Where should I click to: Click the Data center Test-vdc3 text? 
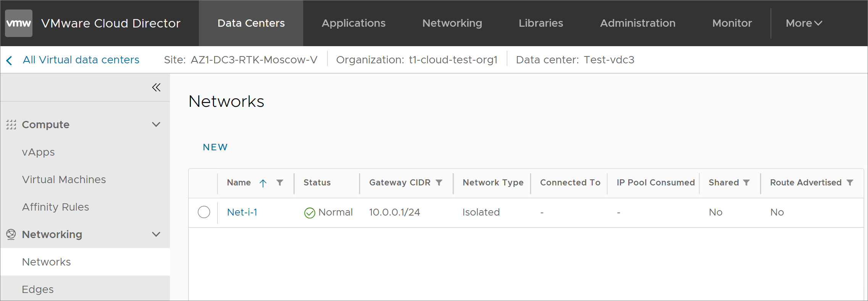575,60
